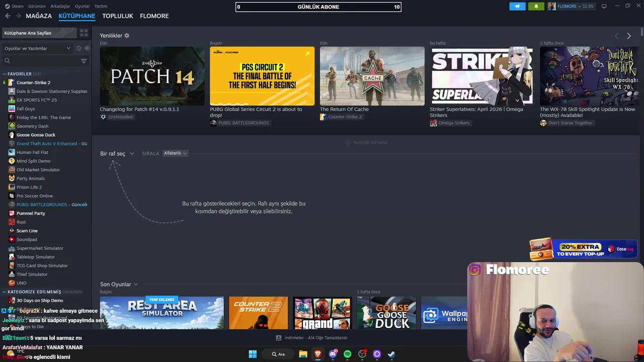Open The Return Of Cache news title
Image resolution: width=644 pixels, height=362 pixels.
tap(344, 109)
